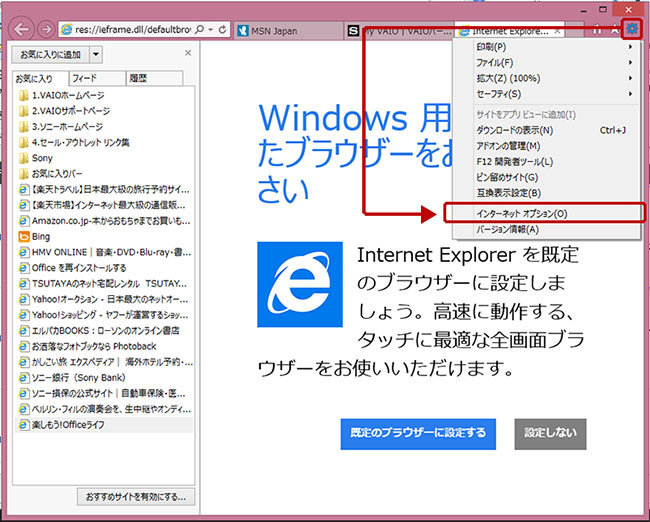Open the かしこい旅 エクスペディア favorite

(104, 362)
